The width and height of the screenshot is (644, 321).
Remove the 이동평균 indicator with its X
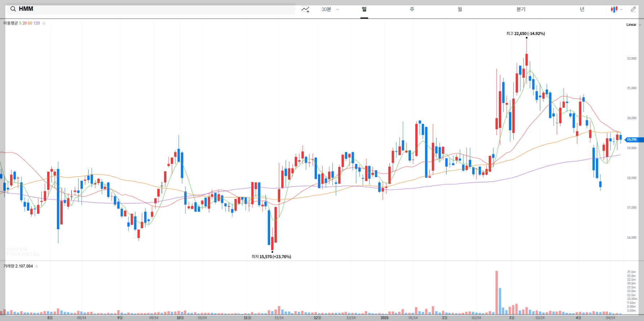44,23
